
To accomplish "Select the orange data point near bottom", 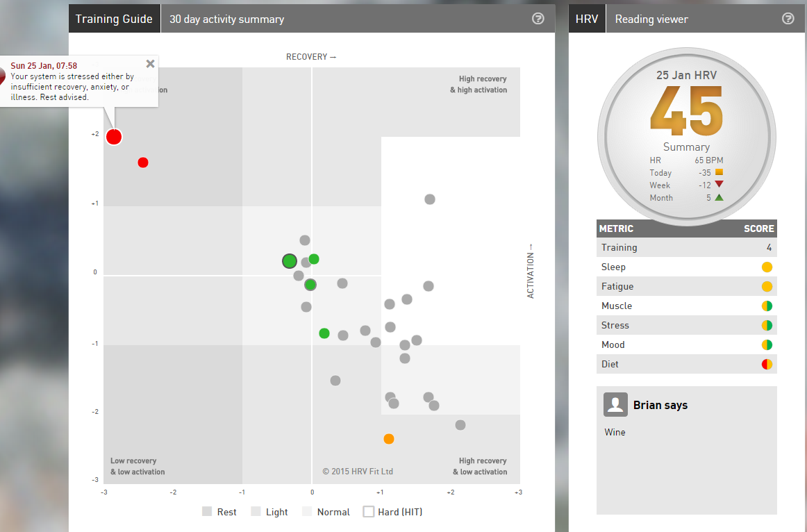I will coord(389,439).
